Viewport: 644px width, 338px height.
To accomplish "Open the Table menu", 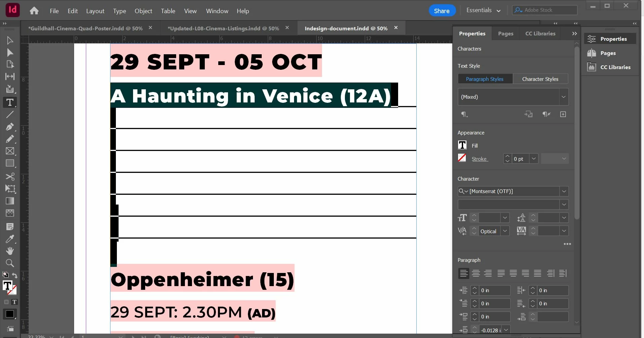I will [x=168, y=11].
